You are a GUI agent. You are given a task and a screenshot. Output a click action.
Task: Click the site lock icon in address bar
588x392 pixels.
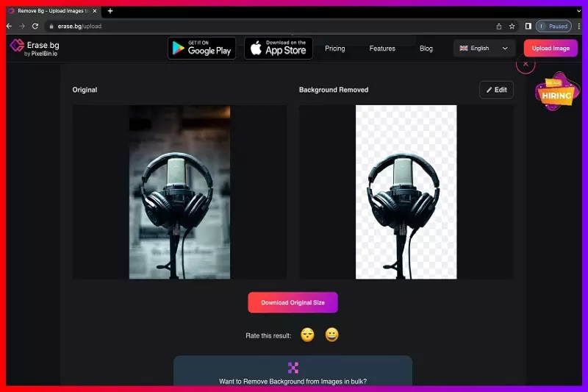[x=51, y=26]
